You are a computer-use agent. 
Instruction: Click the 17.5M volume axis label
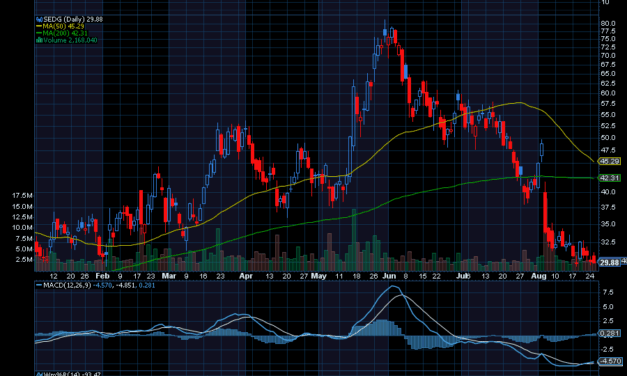pos(22,196)
